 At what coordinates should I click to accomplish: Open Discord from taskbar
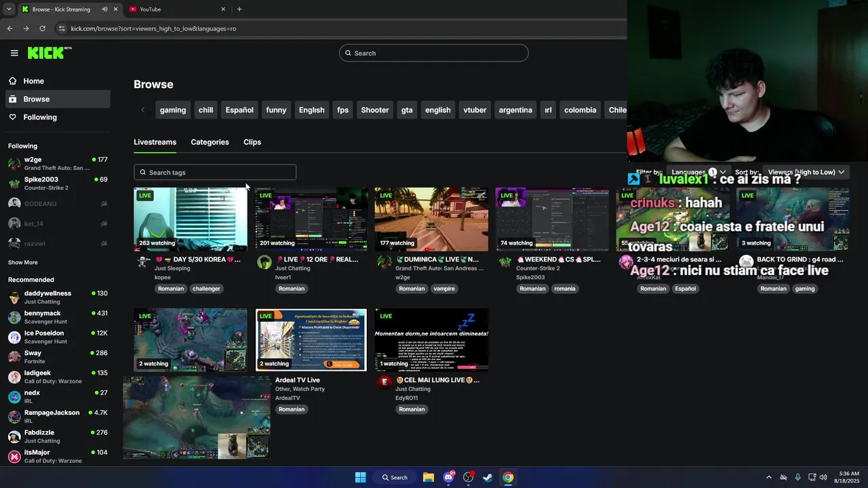tap(448, 477)
